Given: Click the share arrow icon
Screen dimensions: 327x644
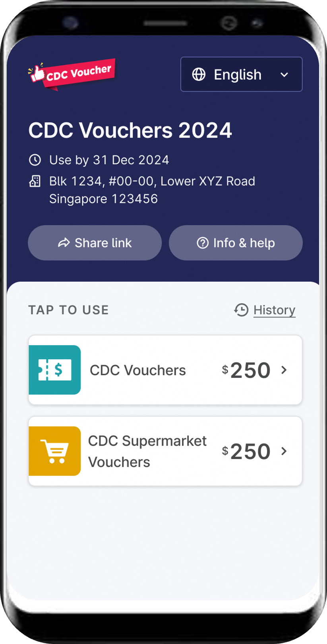Looking at the screenshot, I should coord(64,243).
